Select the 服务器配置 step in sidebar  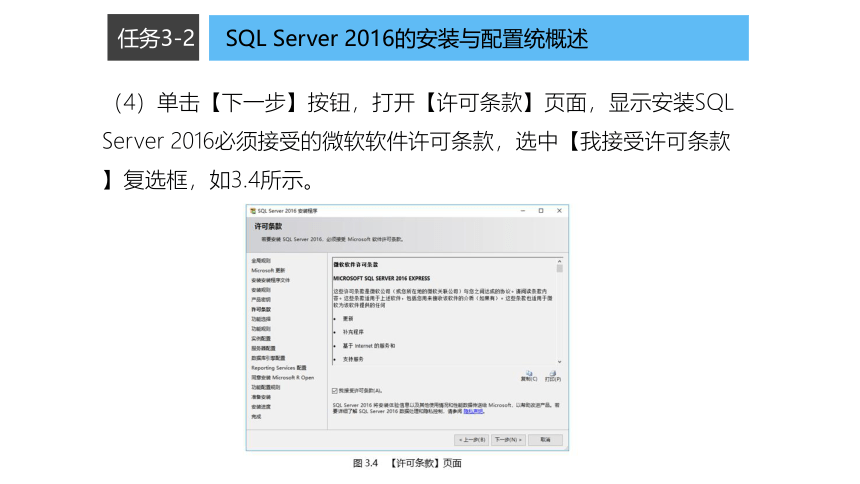click(263, 348)
